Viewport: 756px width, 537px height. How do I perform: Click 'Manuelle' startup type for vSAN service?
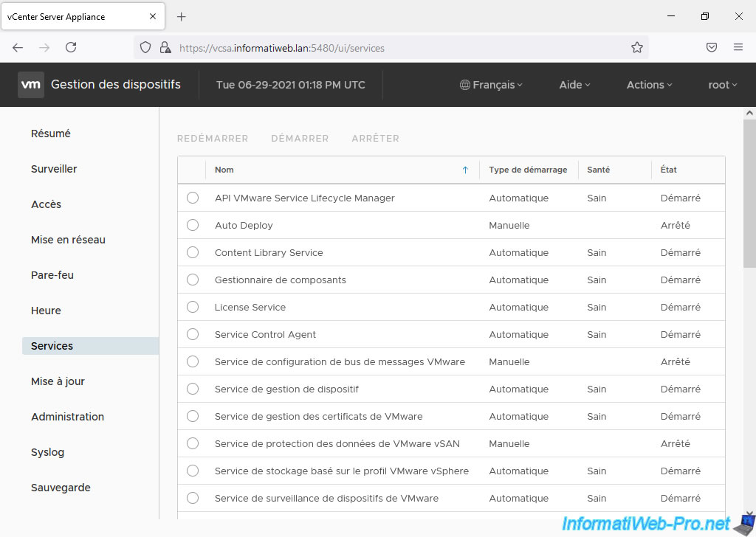[509, 443]
